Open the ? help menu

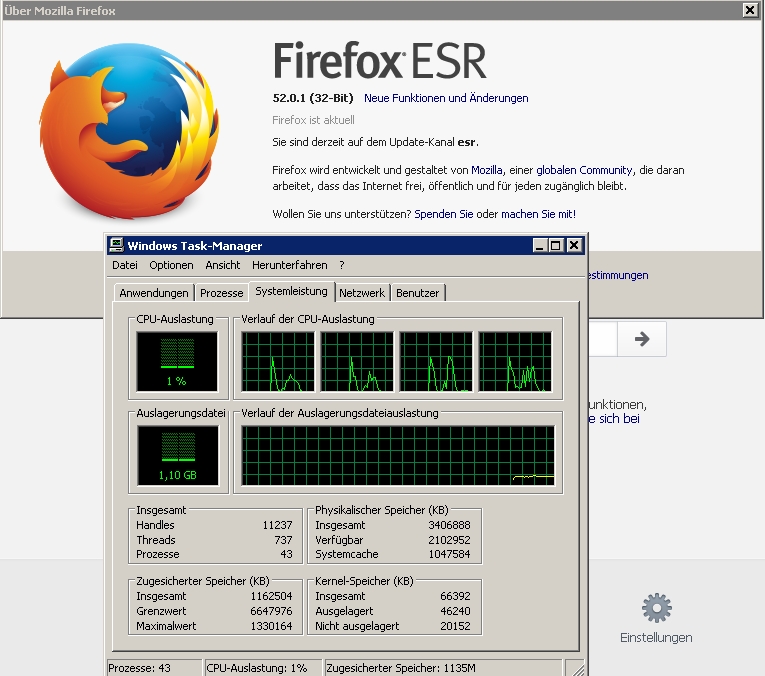[x=342, y=265]
